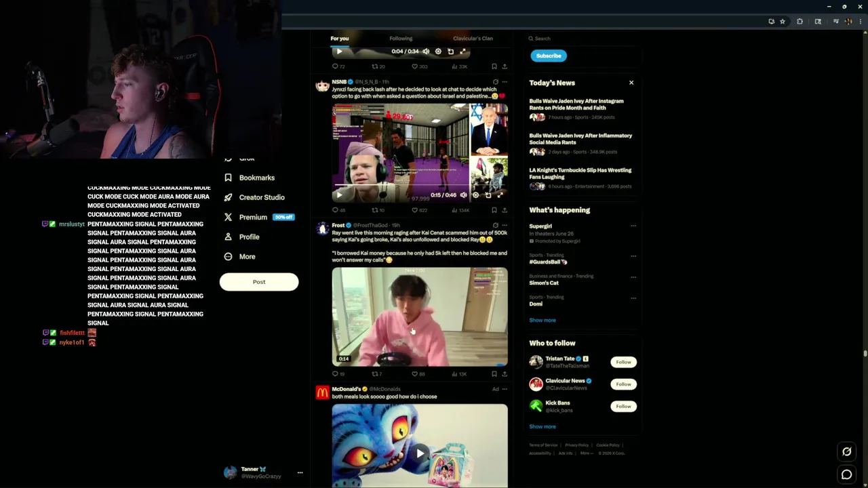Screen dimensions: 868x488
Task: Mute the top video's volume
Action: tap(426, 52)
